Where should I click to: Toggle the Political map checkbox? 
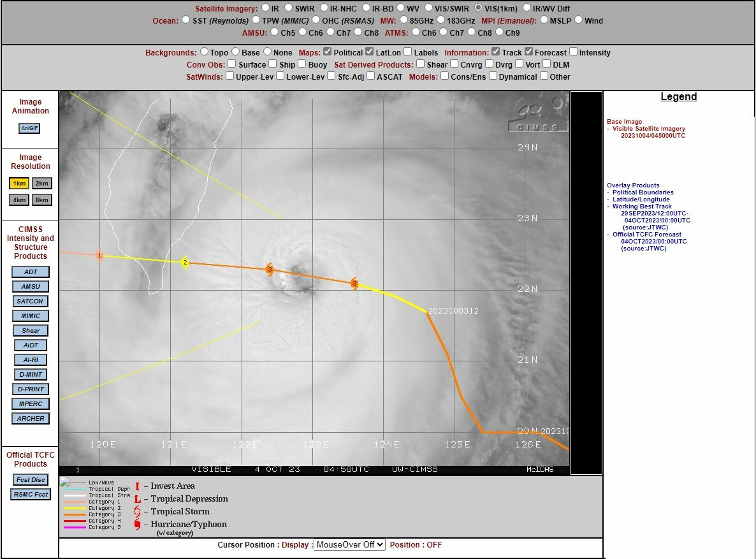click(x=328, y=52)
